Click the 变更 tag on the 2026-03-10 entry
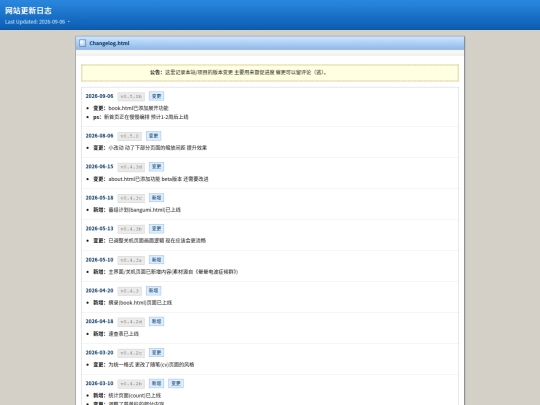Screen dimensions: 540x405 tap(176, 383)
